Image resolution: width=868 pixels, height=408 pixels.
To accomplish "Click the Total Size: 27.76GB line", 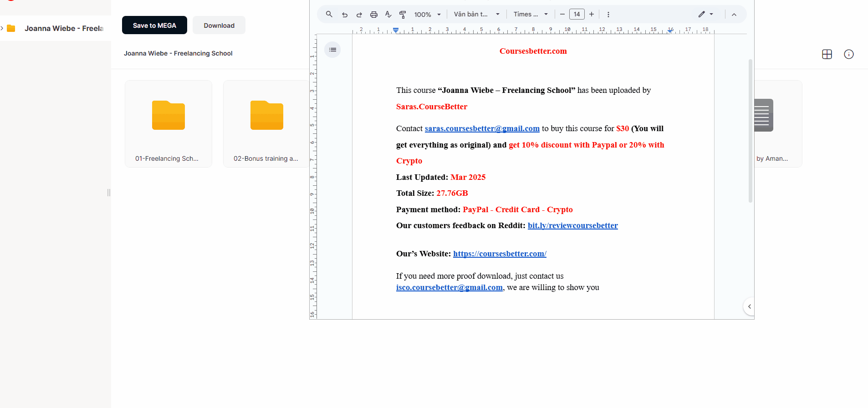I will (x=432, y=193).
